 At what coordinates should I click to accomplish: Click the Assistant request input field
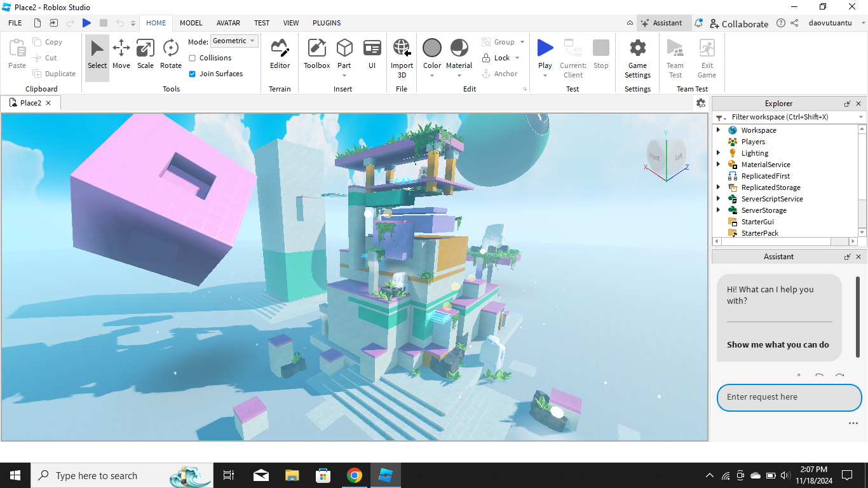click(x=789, y=397)
